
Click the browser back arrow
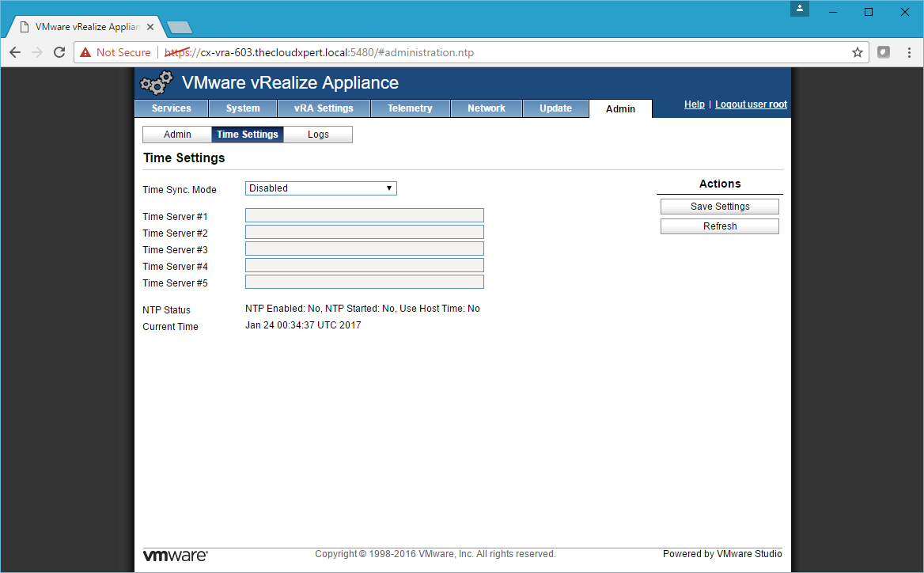(x=15, y=52)
